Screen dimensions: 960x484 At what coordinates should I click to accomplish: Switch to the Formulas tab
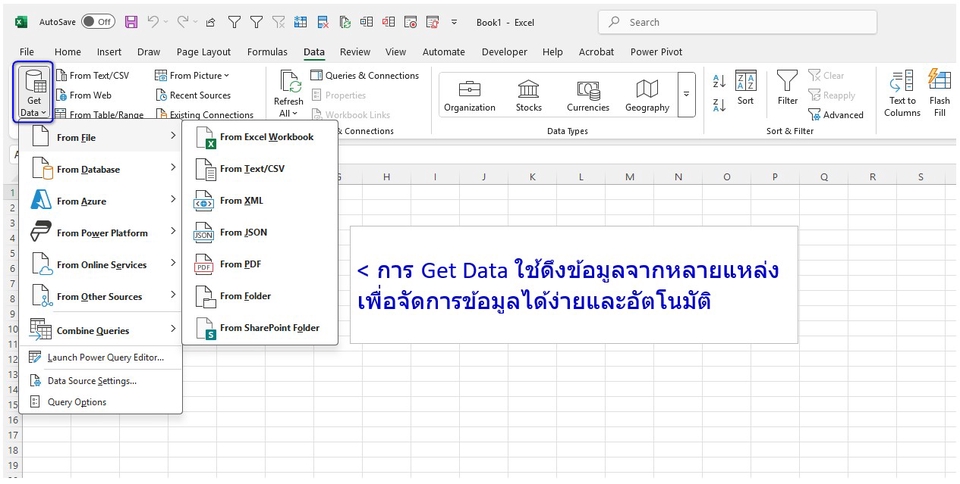pyautogui.click(x=267, y=52)
